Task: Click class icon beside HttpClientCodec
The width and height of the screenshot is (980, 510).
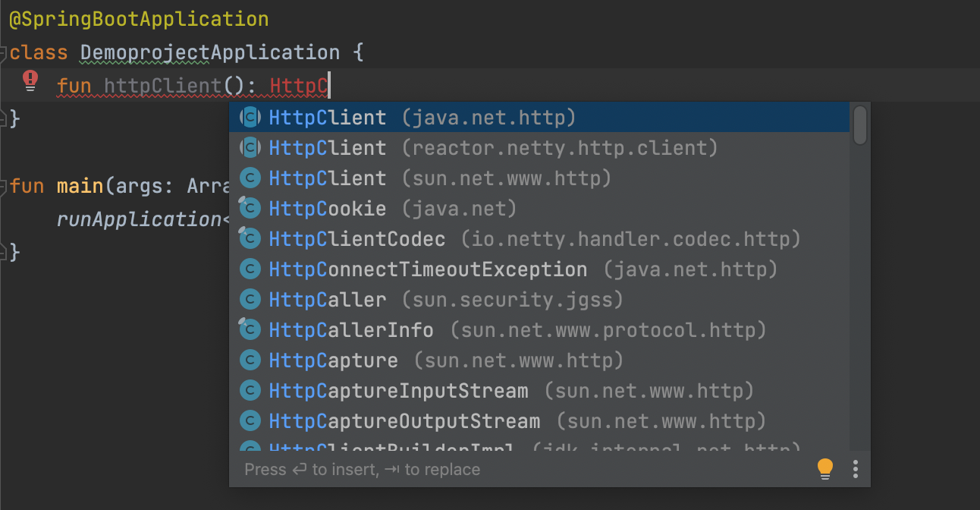Action: point(250,239)
